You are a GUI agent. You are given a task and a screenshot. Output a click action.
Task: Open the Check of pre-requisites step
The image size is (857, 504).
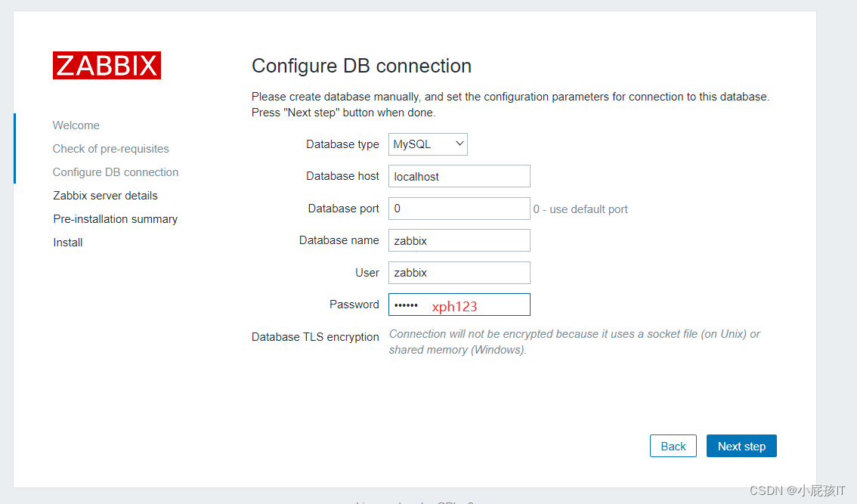[110, 148]
